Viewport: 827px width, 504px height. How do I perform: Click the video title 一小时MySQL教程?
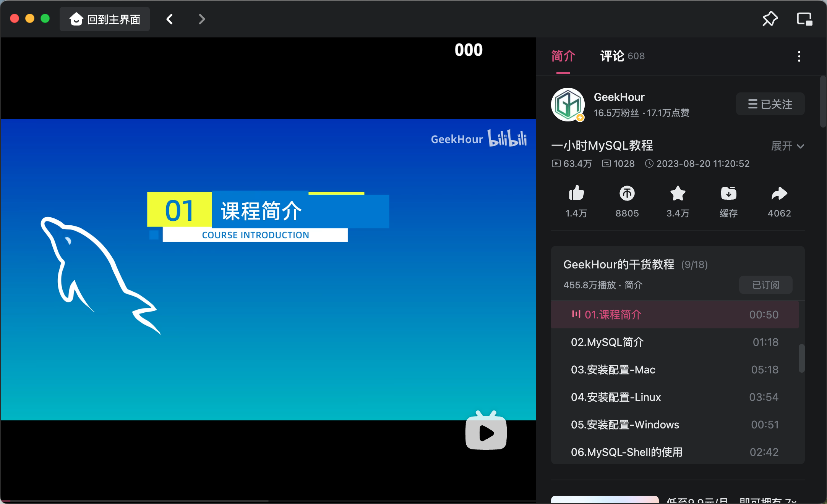point(602,145)
